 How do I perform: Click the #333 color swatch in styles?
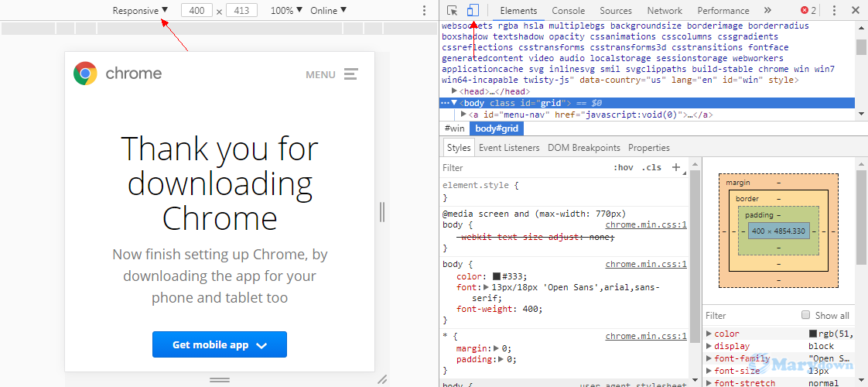497,276
